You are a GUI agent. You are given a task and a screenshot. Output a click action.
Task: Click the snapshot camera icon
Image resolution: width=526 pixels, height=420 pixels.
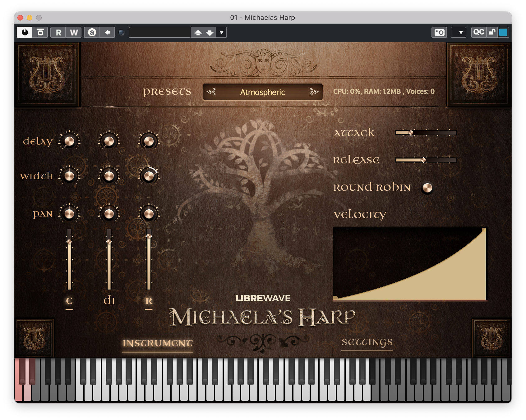tap(439, 32)
